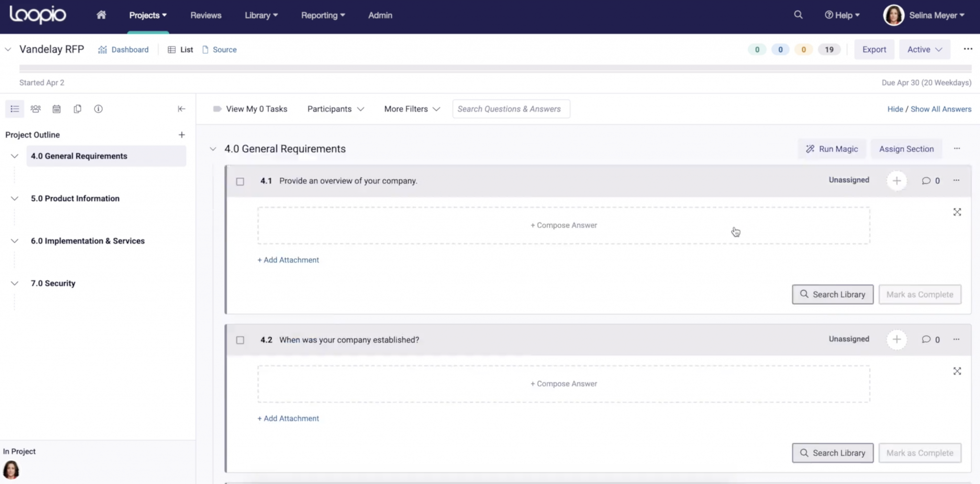Open the participants icon in sidebar toolbar
980x484 pixels.
(x=35, y=109)
